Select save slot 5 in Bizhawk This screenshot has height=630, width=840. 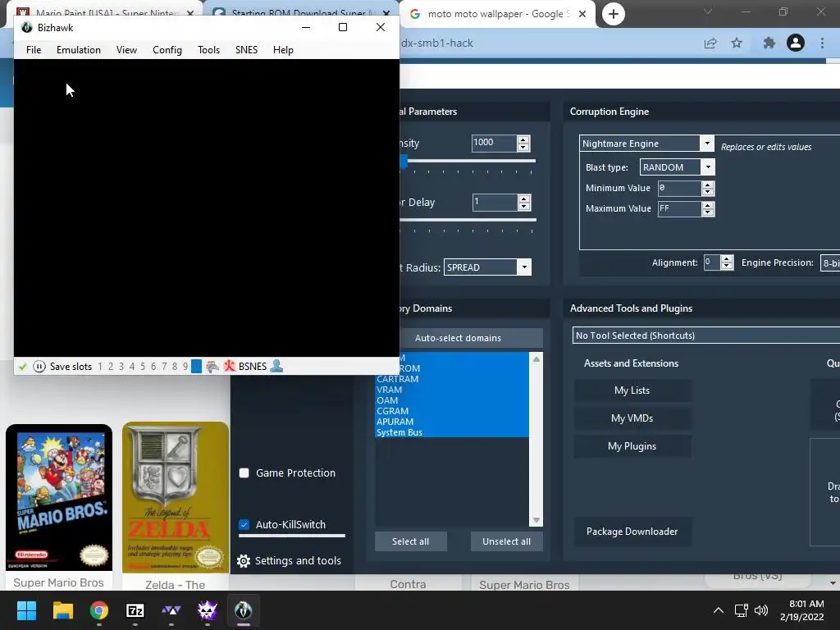[143, 367]
